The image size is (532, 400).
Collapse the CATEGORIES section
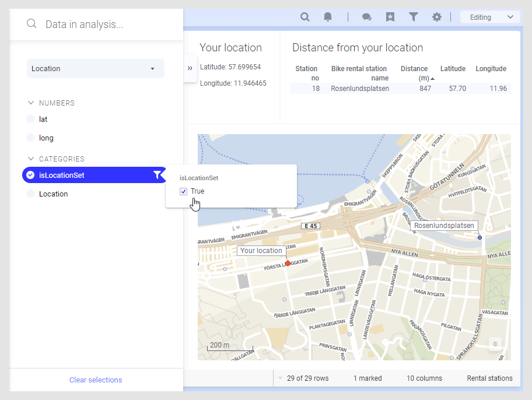[30, 159]
